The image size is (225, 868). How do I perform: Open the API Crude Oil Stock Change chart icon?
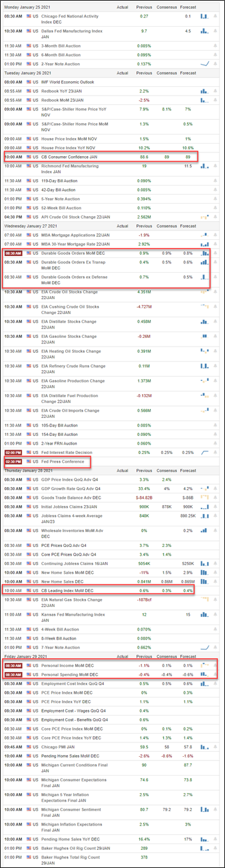click(205, 216)
